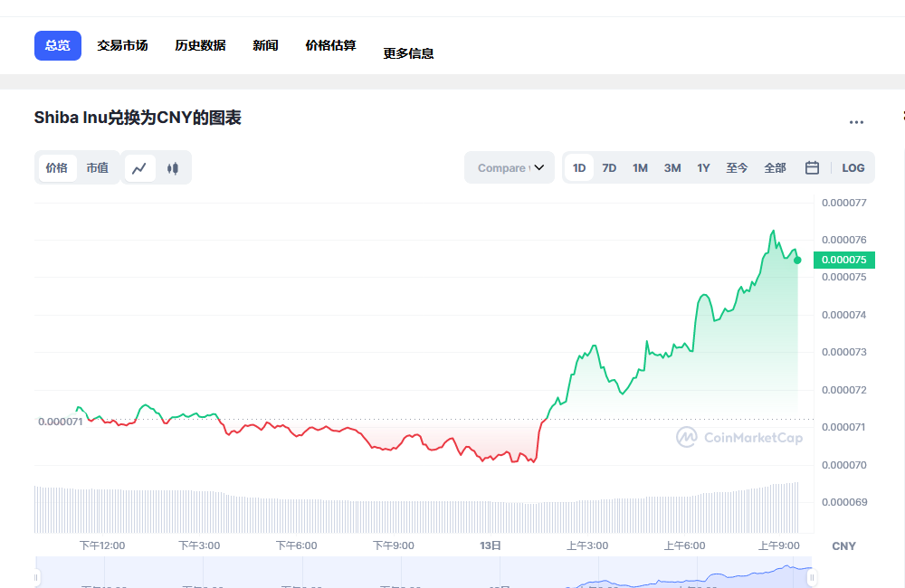
Task: Click the ellipsis more options icon
Action: (856, 122)
